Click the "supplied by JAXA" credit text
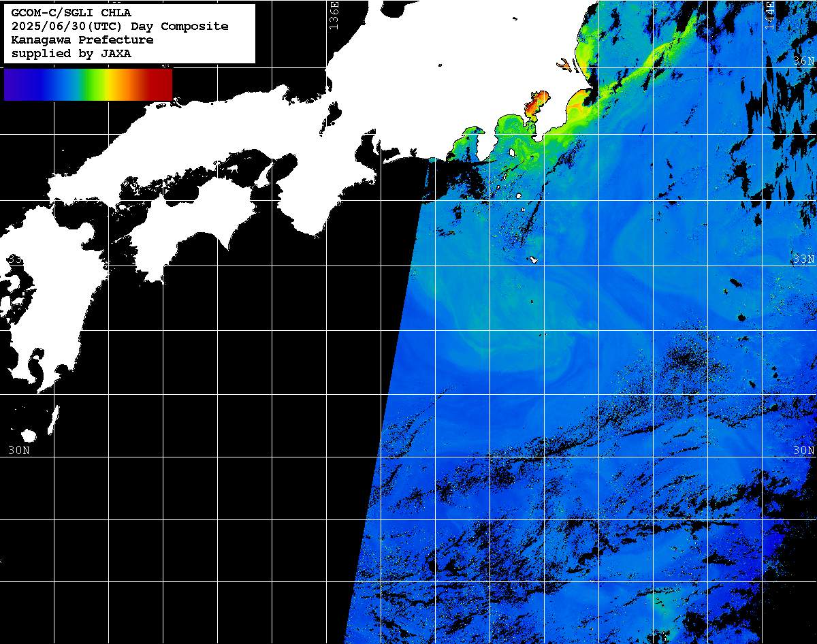This screenshot has width=817, height=644. (71, 53)
